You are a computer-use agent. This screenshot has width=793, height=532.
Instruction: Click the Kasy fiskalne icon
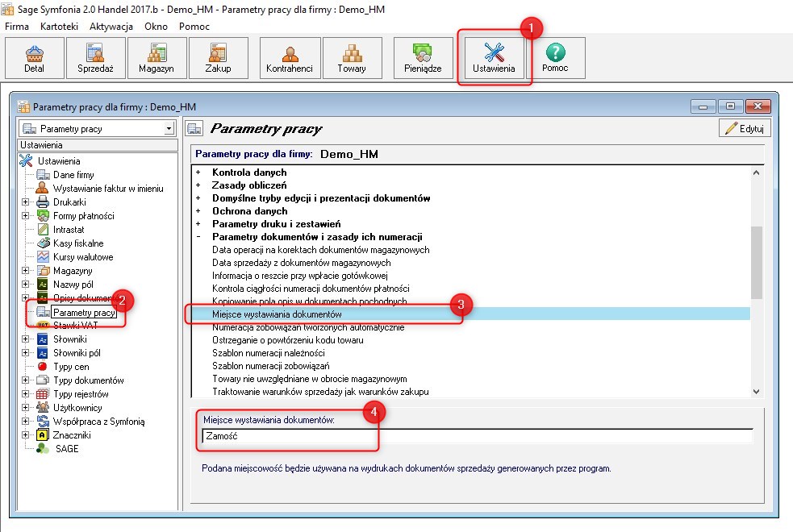[43, 243]
